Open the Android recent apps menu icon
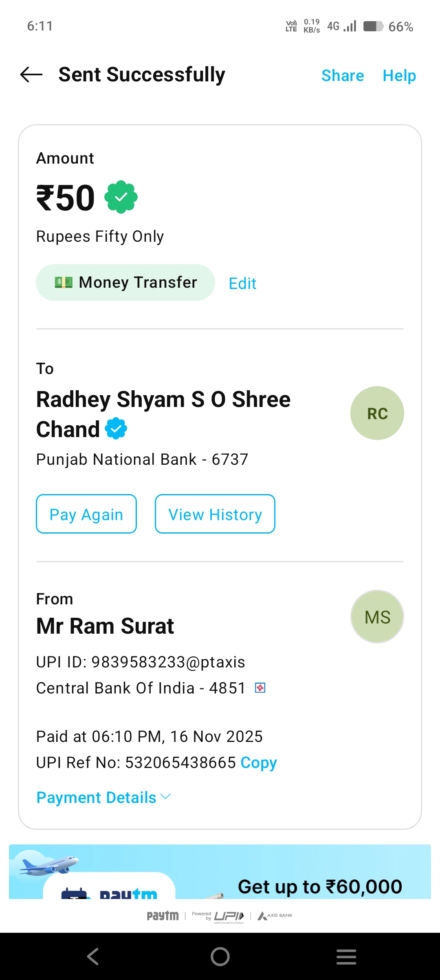This screenshot has height=980, width=440. (346, 956)
